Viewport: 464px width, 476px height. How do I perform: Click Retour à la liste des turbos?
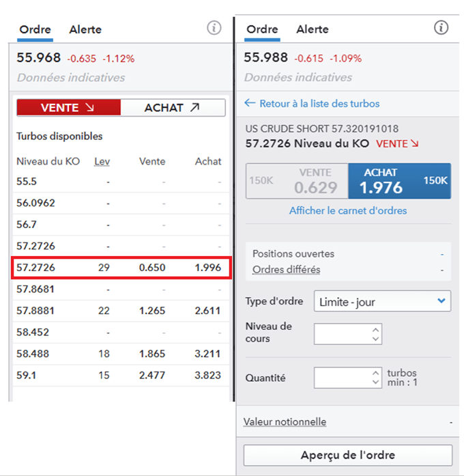312,104
